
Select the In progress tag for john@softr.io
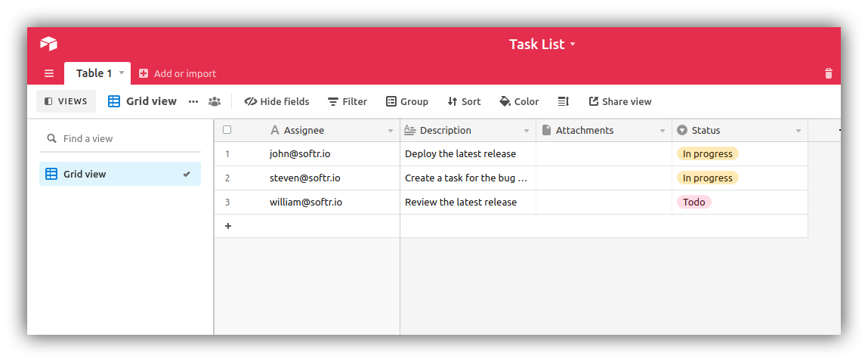(x=707, y=154)
